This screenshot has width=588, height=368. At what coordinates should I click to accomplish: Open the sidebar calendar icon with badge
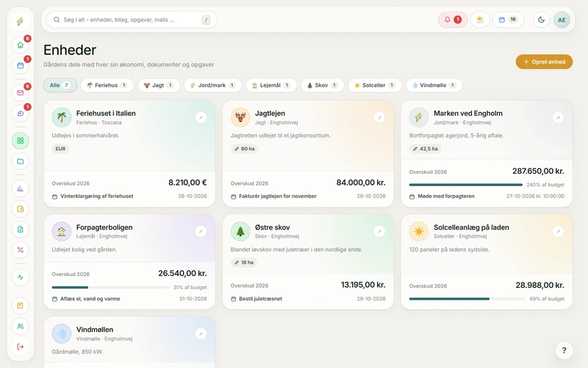[x=21, y=66]
